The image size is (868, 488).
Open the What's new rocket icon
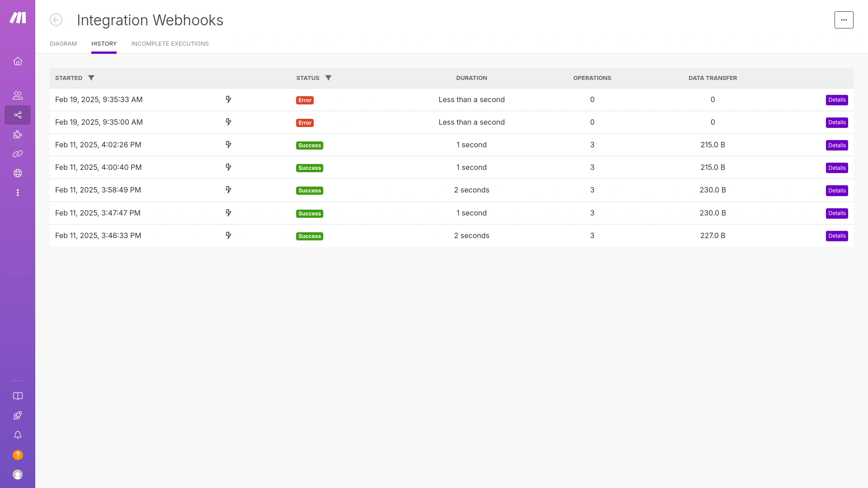(x=18, y=416)
